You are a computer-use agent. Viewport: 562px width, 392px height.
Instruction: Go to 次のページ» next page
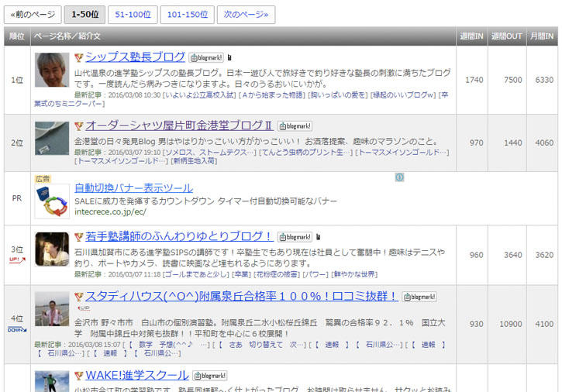click(x=247, y=14)
